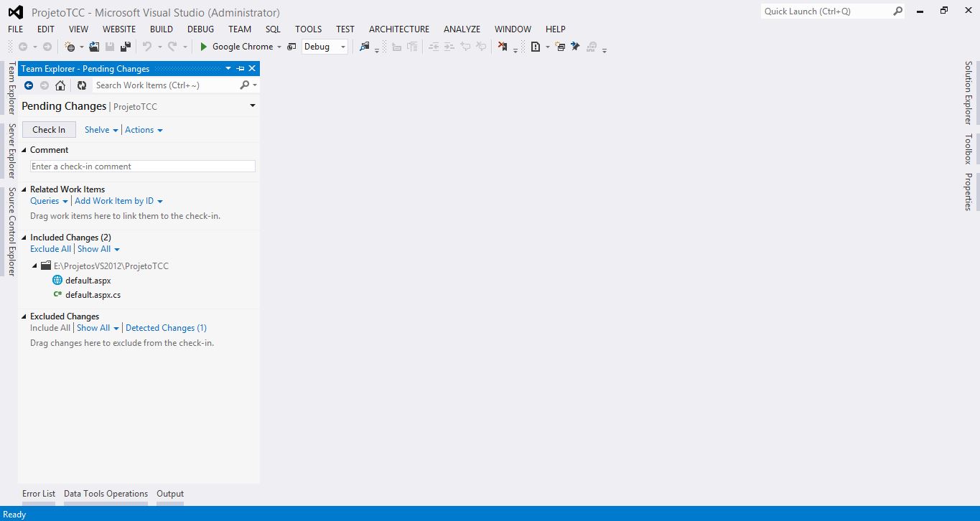Close the Team Explorer panel
The width and height of the screenshot is (980, 521).
252,69
